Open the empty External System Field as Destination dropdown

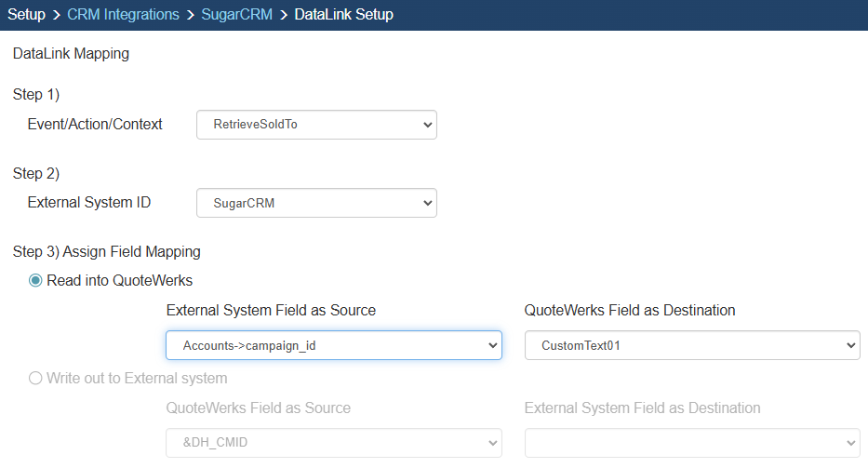(x=691, y=443)
